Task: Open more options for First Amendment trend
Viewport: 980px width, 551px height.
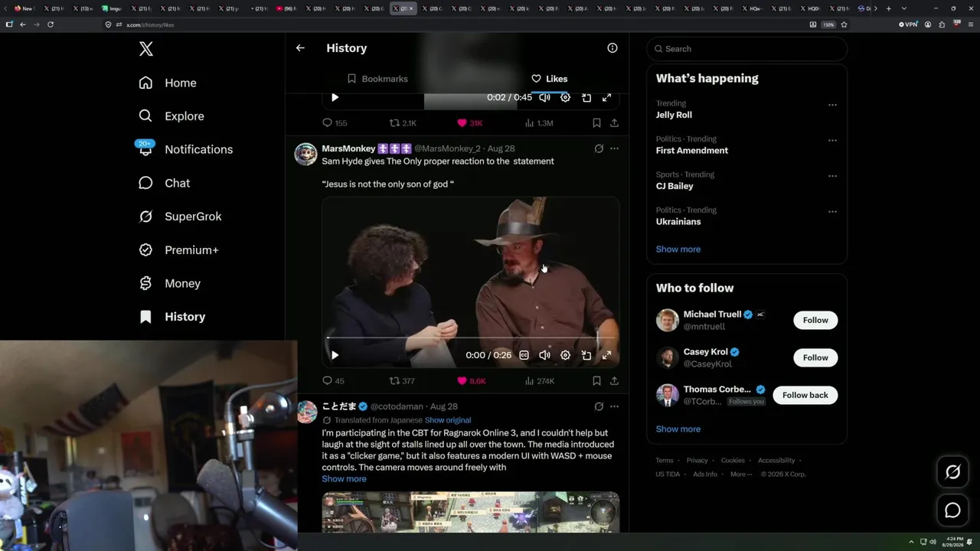Action: [x=832, y=141]
